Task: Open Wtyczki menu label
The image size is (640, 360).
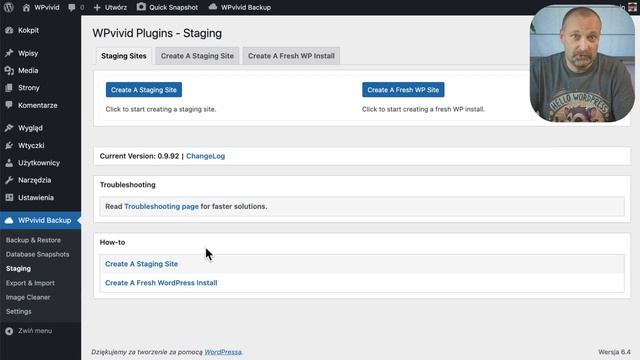Action: [x=31, y=145]
